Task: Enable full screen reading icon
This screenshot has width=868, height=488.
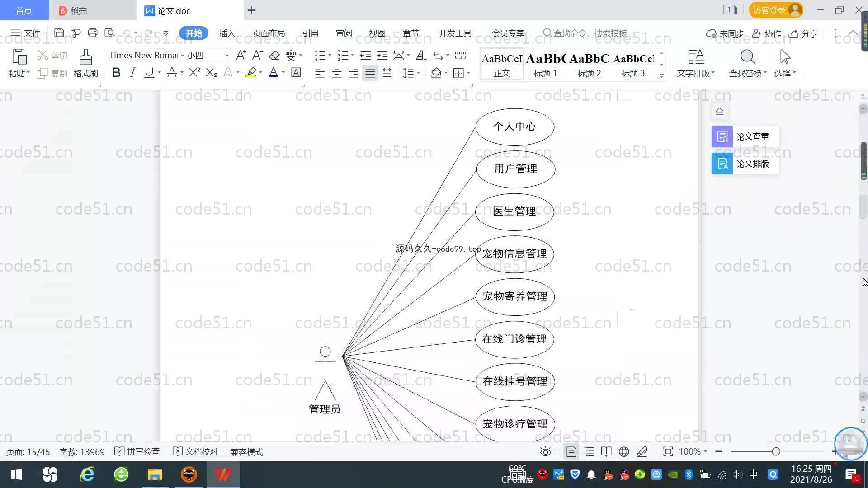Action: [668, 452]
